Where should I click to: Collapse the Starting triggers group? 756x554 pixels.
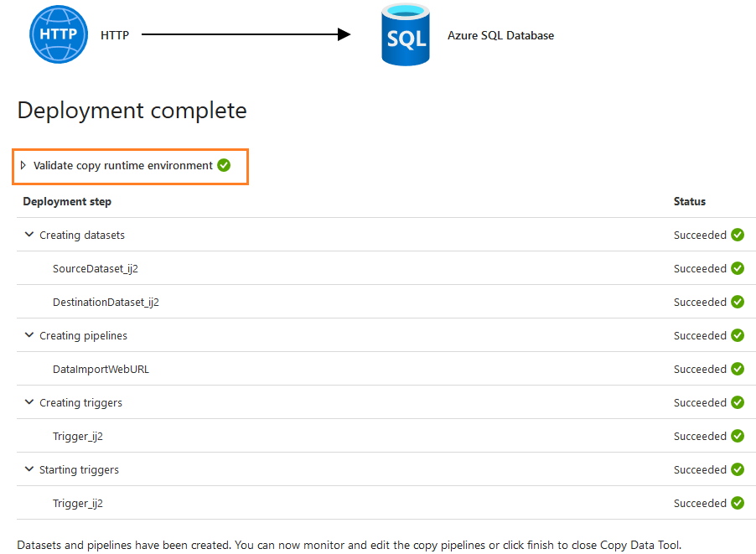pos(29,470)
